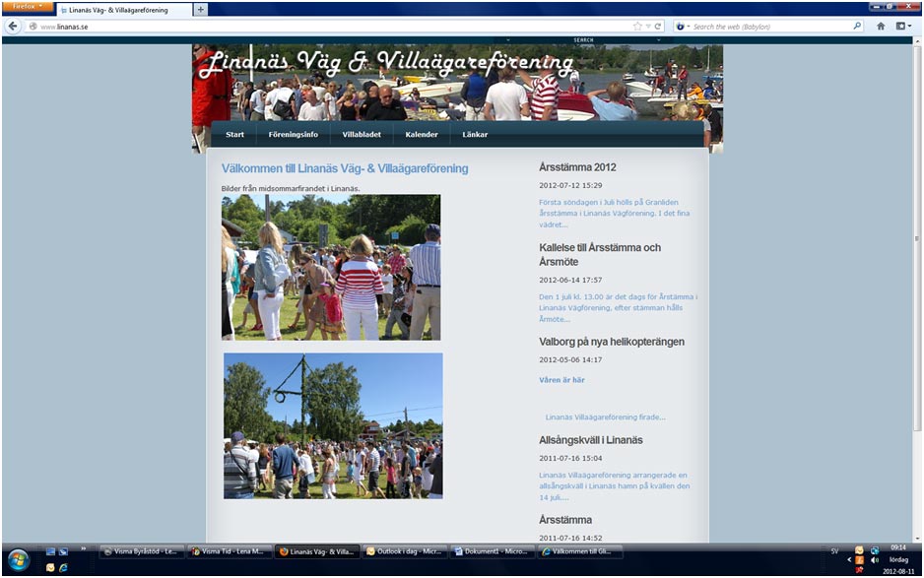Open 'Linanäs Villaägareförening firade...' link

(x=605, y=417)
